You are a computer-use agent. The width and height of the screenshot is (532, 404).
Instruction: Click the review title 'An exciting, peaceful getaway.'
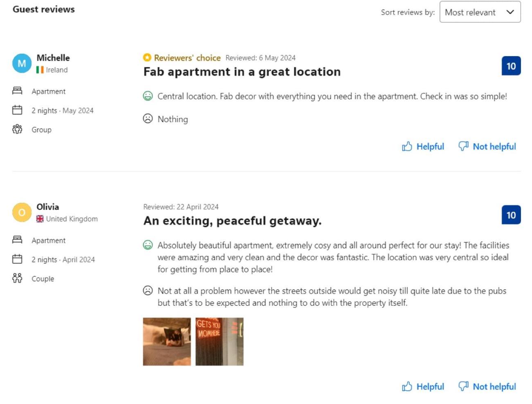(232, 221)
